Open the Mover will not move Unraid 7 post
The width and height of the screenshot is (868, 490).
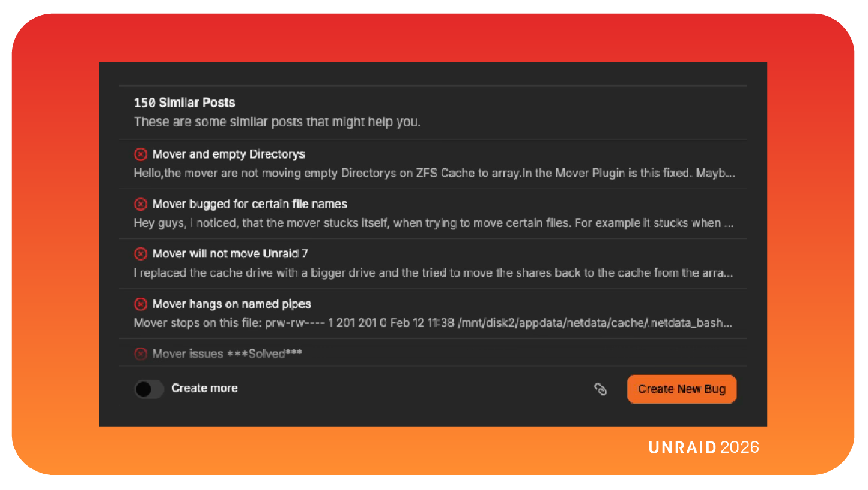tap(230, 254)
